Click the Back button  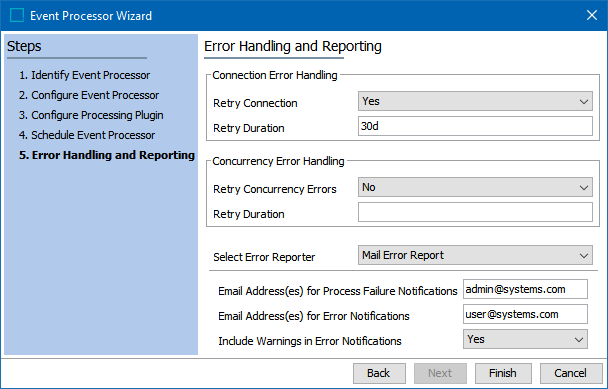[x=379, y=373]
